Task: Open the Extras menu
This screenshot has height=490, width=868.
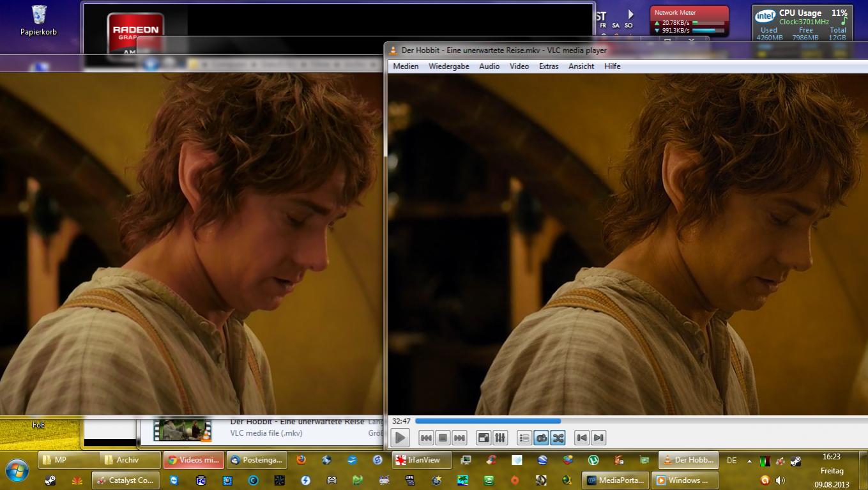Action: point(549,66)
